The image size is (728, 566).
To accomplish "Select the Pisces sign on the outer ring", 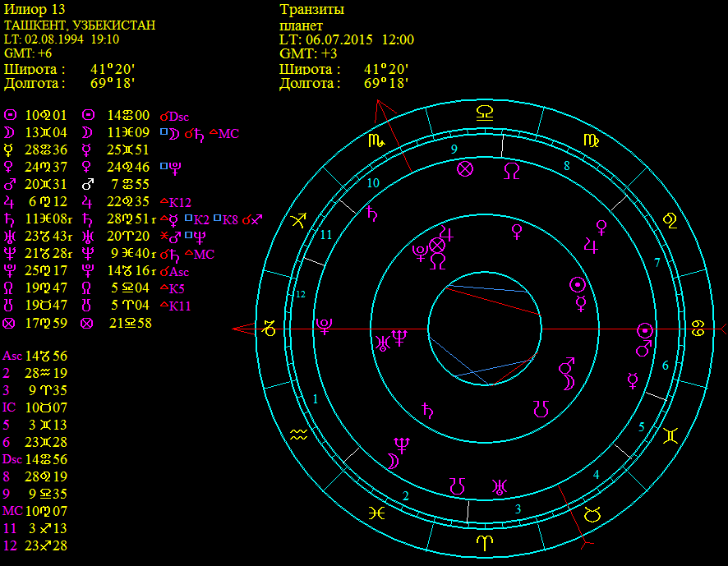I will (x=376, y=513).
